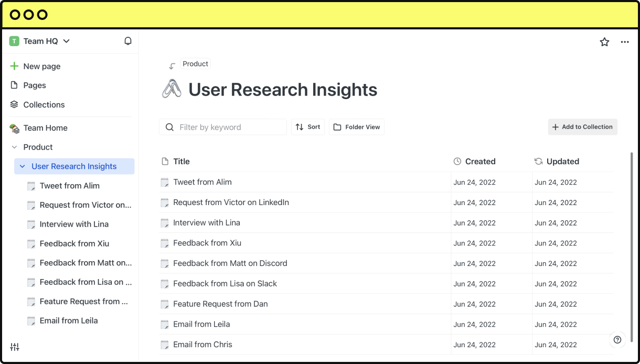640x364 pixels.
Task: Click the magnifier icon in the filter field
Action: (169, 127)
